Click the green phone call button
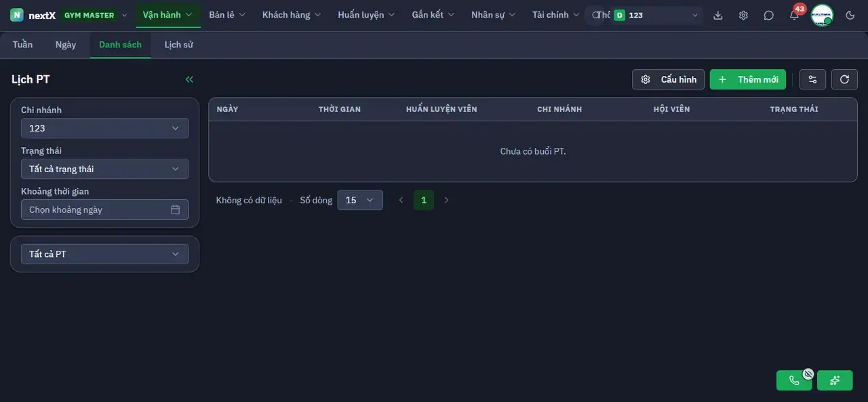The height and width of the screenshot is (402, 868). [x=794, y=380]
